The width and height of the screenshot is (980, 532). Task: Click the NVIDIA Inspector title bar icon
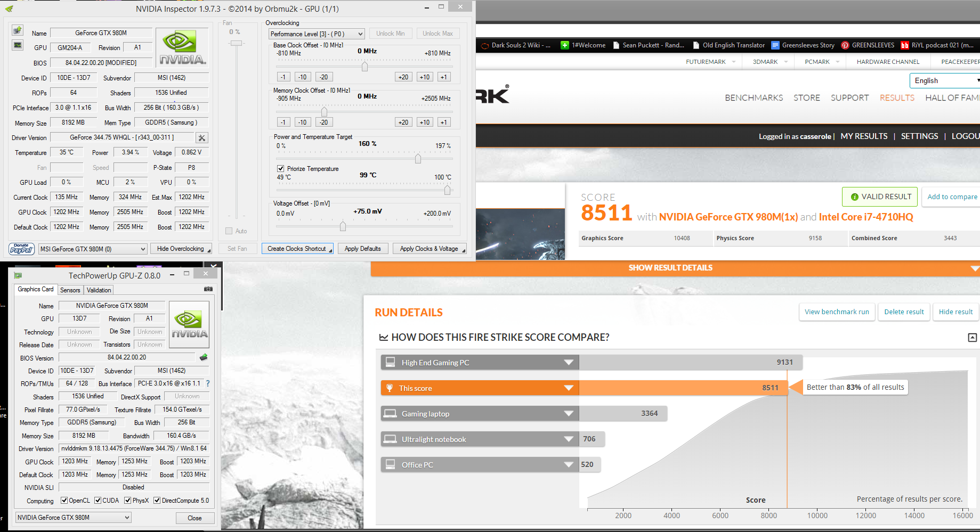tap(9, 9)
